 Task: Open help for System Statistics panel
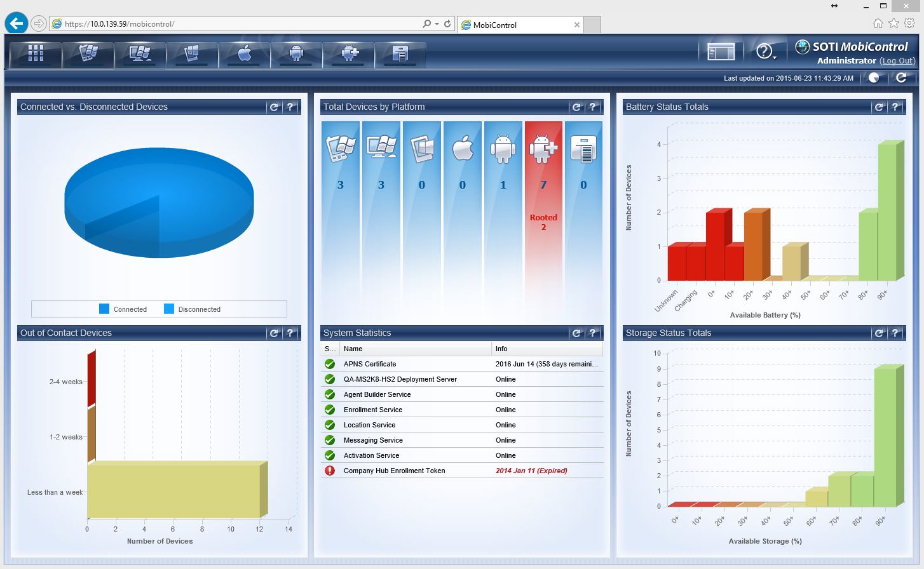593,333
